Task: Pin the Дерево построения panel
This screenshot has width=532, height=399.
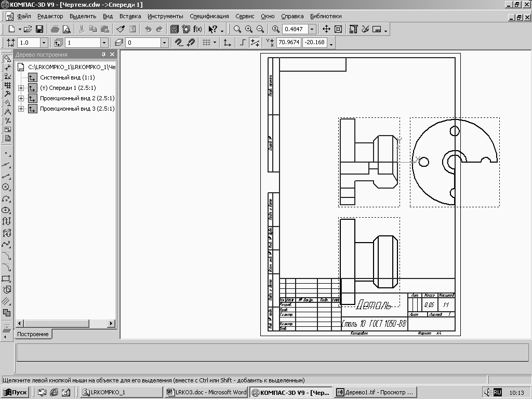Action: (103, 54)
